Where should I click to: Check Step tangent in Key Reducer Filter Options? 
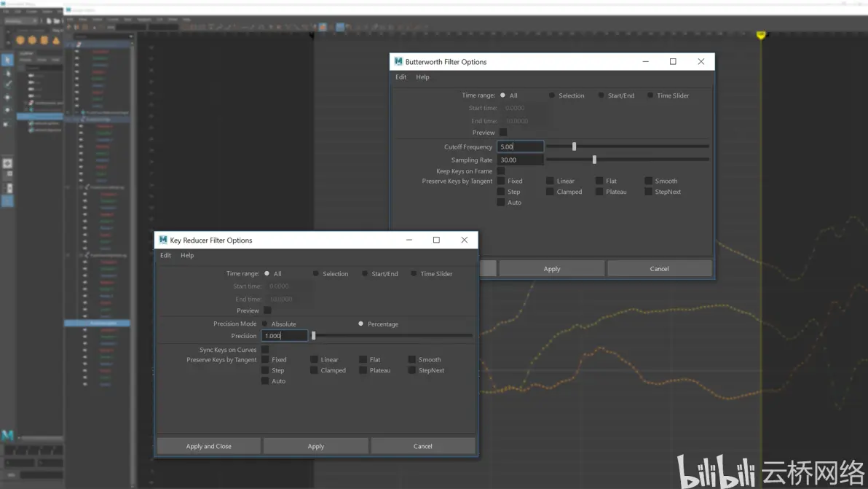pyautogui.click(x=265, y=370)
